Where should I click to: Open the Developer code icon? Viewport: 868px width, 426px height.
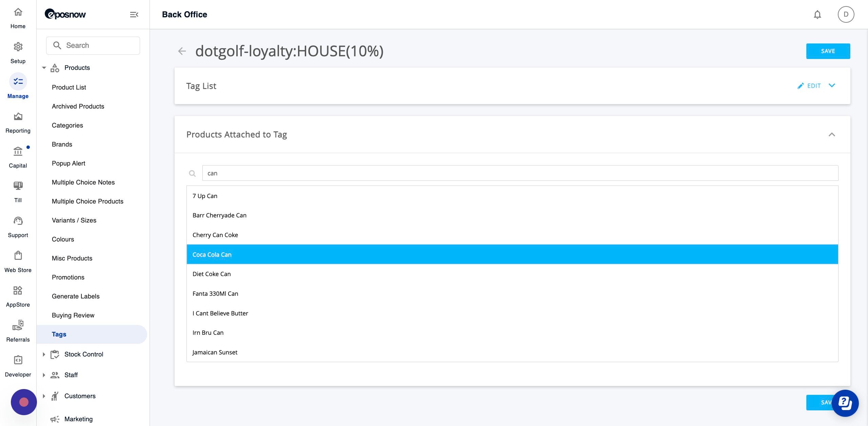18,360
